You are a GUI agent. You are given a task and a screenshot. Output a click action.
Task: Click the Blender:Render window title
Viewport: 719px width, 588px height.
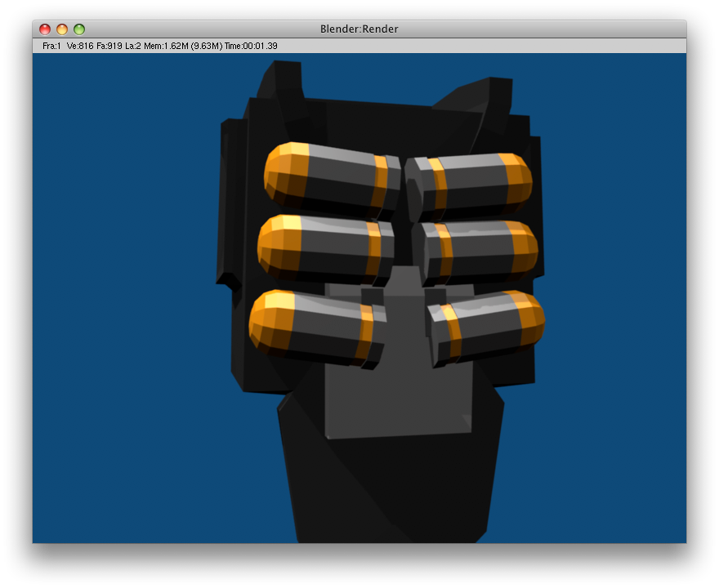tap(359, 29)
